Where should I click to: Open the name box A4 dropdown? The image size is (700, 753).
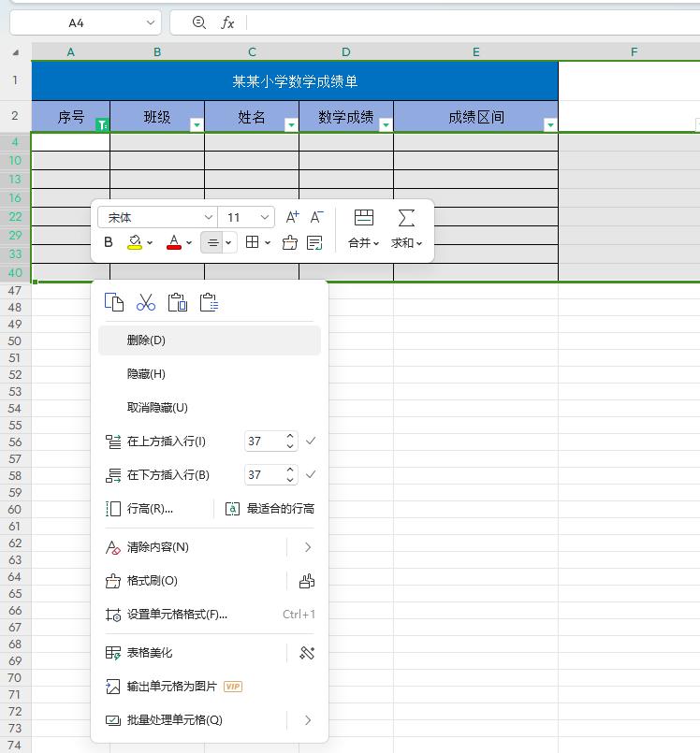click(x=151, y=22)
